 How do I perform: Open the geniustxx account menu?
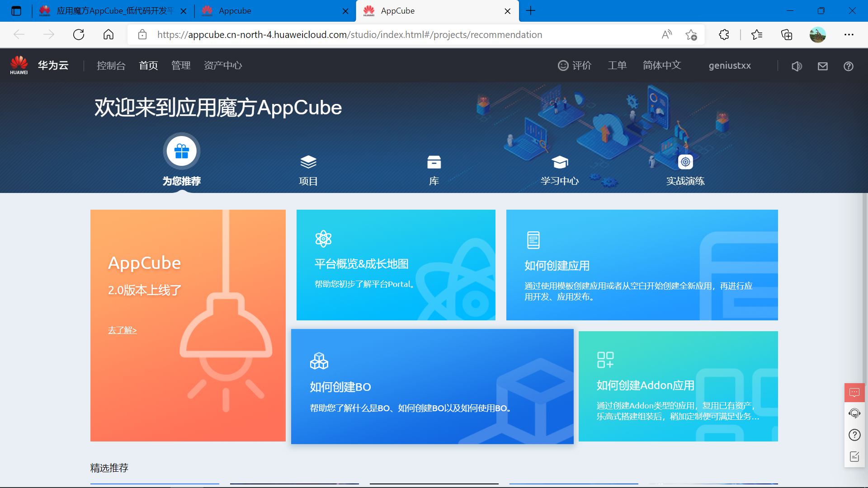[x=729, y=66]
